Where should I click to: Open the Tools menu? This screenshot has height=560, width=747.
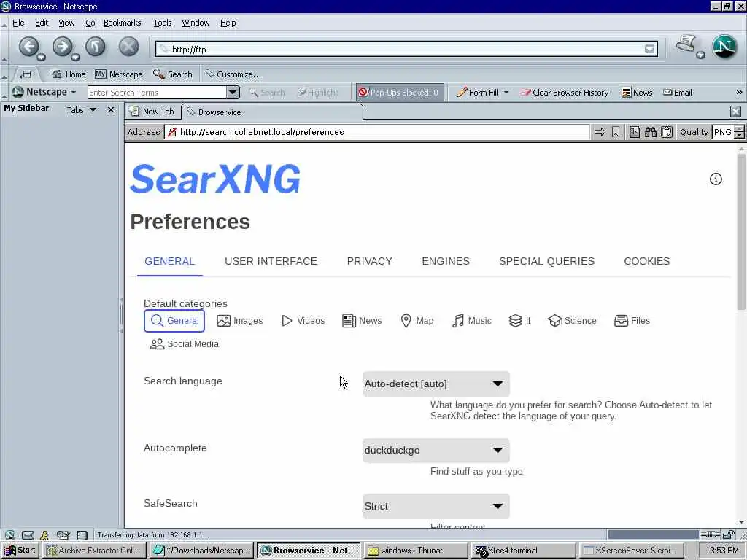click(x=162, y=23)
